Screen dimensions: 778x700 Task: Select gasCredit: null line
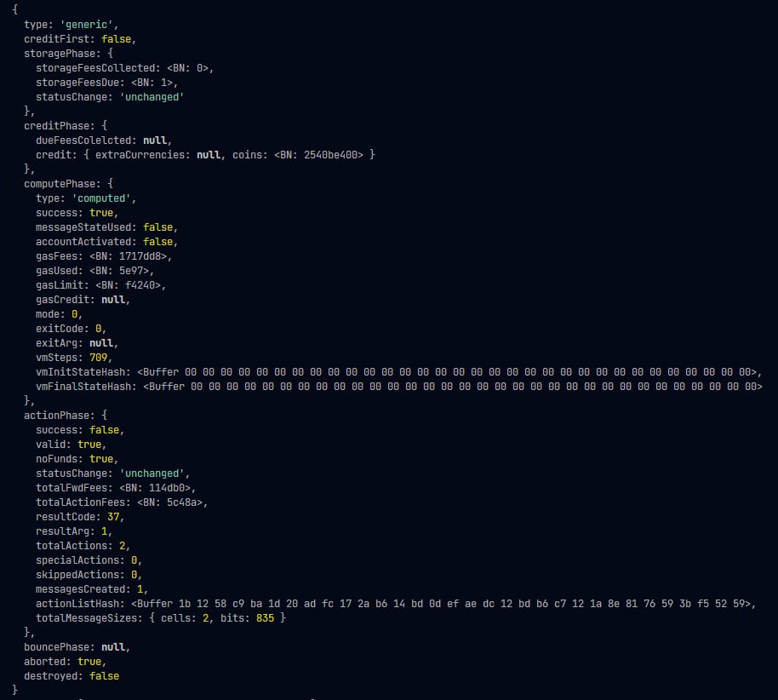[x=83, y=300]
